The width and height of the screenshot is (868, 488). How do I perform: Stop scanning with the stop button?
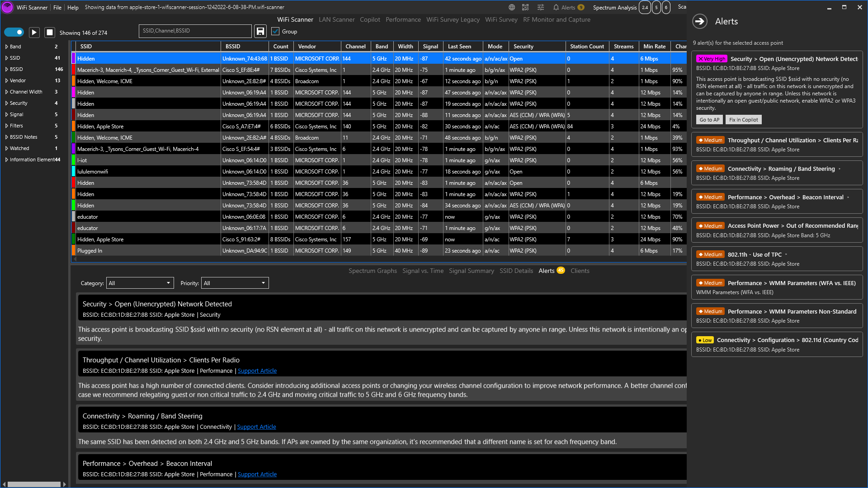50,33
